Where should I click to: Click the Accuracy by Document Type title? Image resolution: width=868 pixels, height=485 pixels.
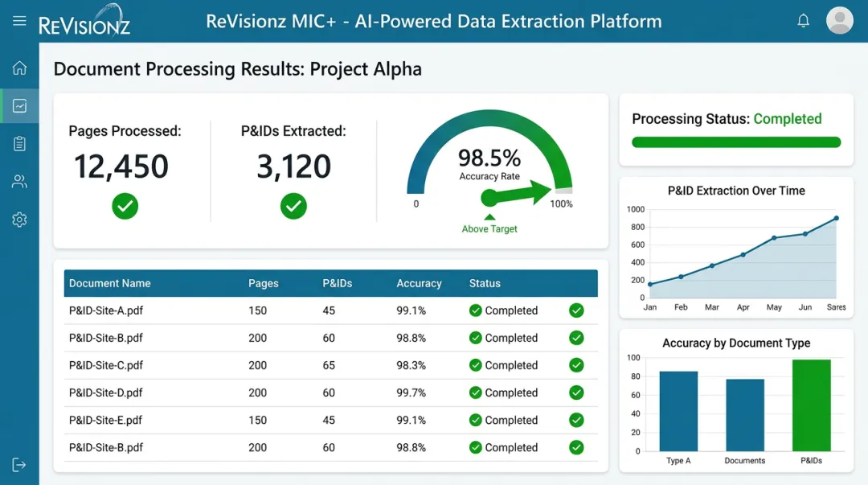[x=736, y=343]
